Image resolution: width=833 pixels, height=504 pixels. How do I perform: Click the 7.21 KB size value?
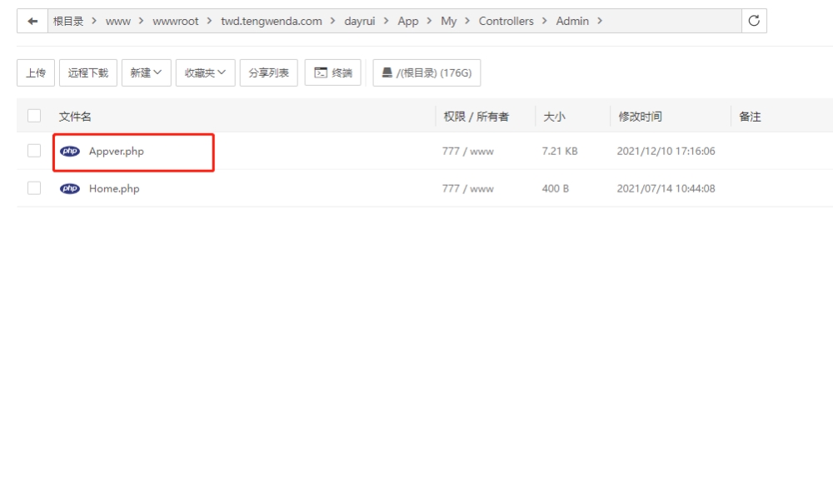pyautogui.click(x=560, y=152)
